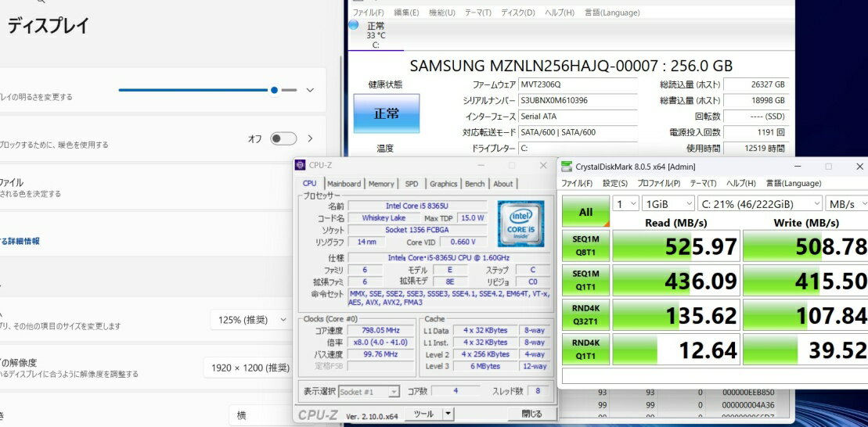Open the night light settings chevron arrow
This screenshot has height=427, width=868.
coord(310,138)
